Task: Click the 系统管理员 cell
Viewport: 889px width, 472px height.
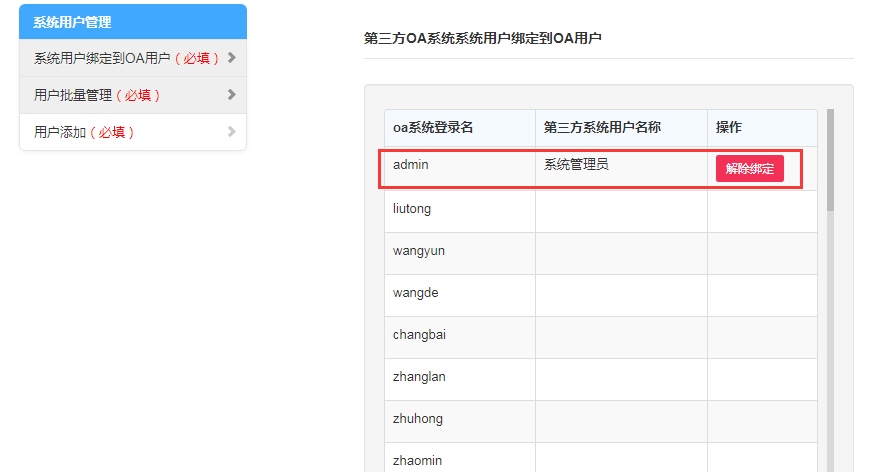Action: 577,165
